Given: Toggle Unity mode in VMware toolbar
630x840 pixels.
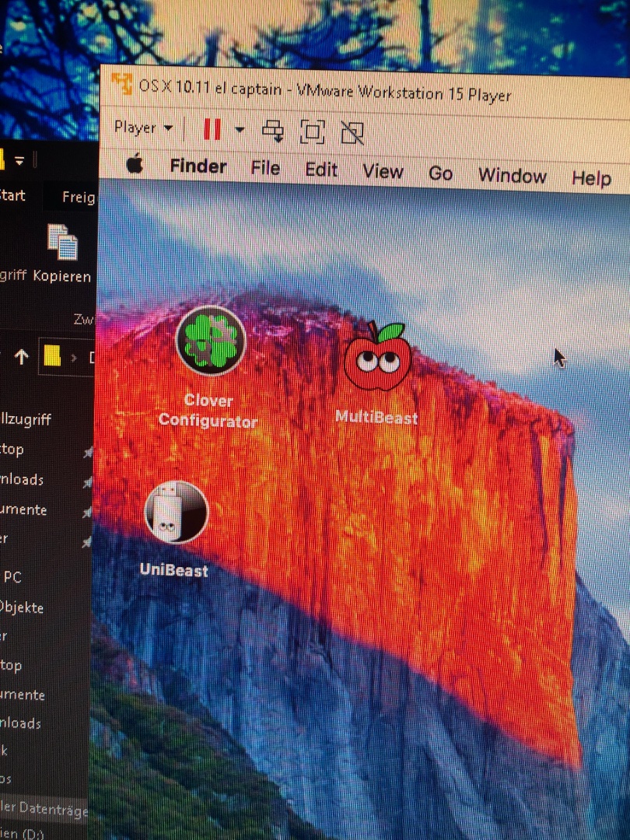Looking at the screenshot, I should coord(352,132).
